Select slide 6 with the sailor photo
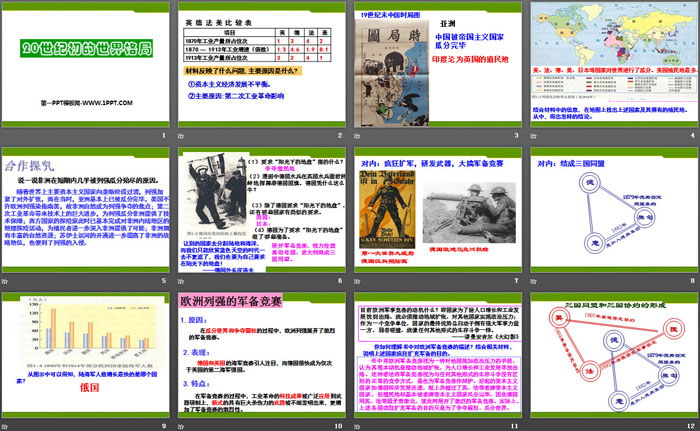This screenshot has width=700, height=431. tap(262, 210)
